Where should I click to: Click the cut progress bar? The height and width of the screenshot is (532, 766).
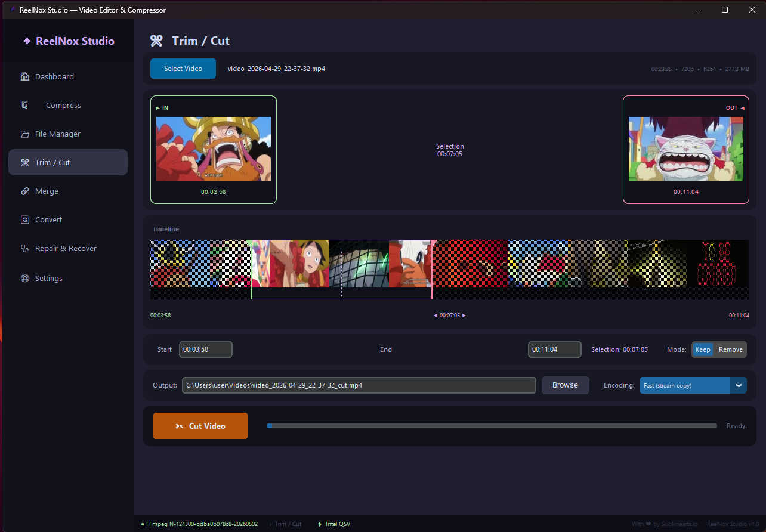(492, 426)
